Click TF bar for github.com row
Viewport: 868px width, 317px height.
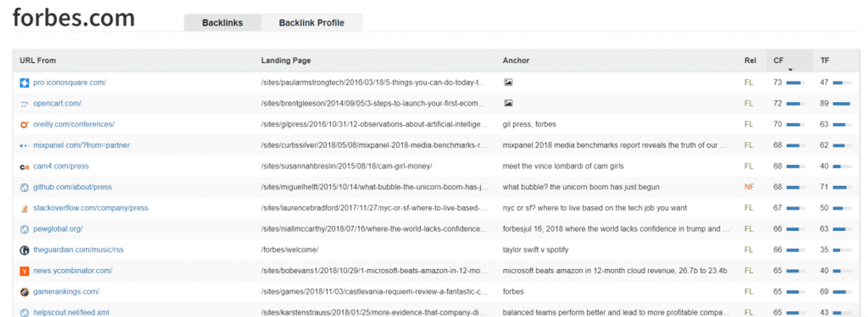coord(842,187)
